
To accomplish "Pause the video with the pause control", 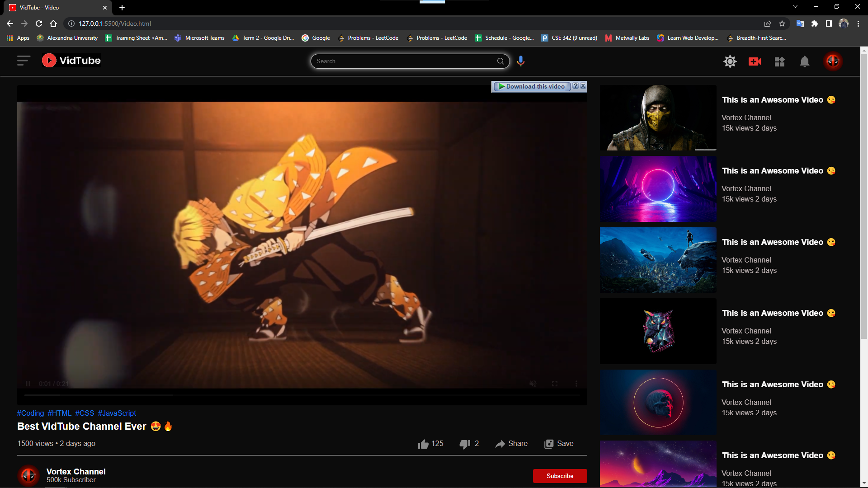I will click(28, 384).
